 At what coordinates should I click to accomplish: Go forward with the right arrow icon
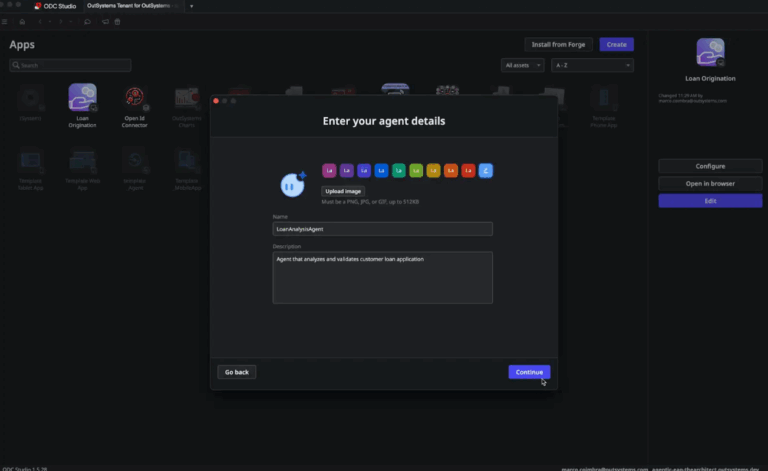(x=61, y=22)
